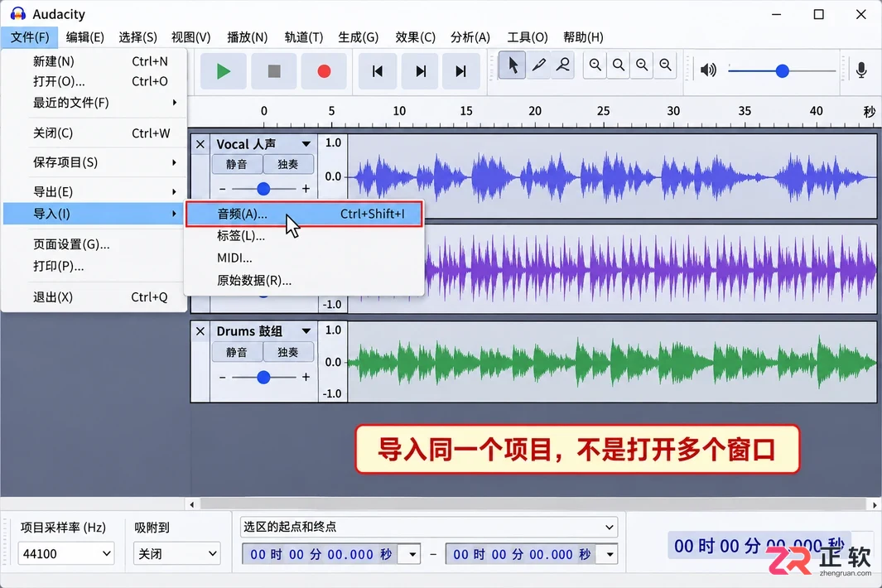The height and width of the screenshot is (588, 882).
Task: Mute the Vocal 人声 track
Action: [237, 164]
